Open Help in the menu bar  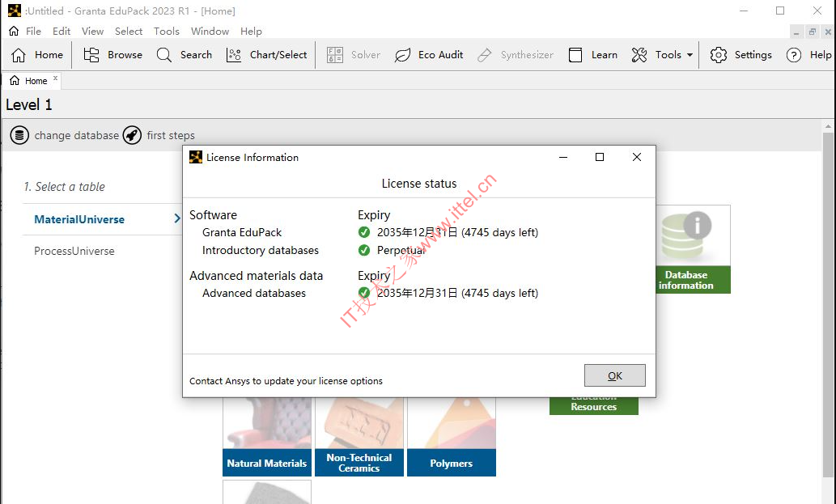pyautogui.click(x=251, y=31)
